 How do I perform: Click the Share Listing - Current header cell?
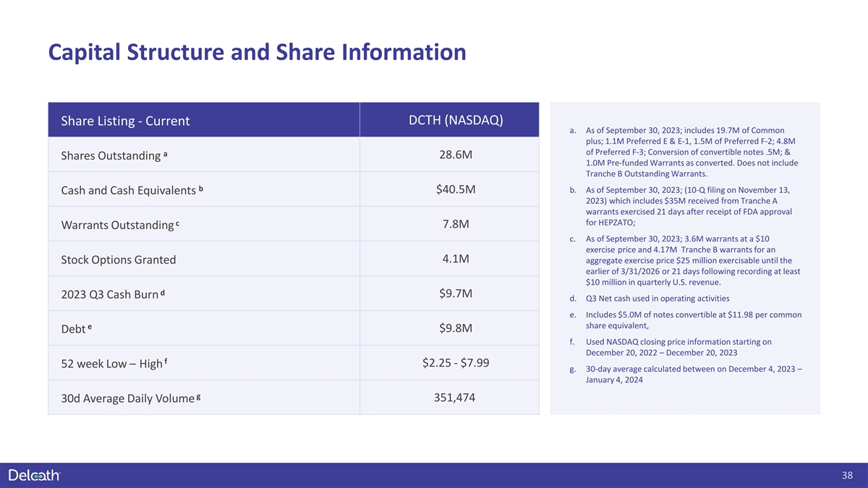tap(204, 120)
